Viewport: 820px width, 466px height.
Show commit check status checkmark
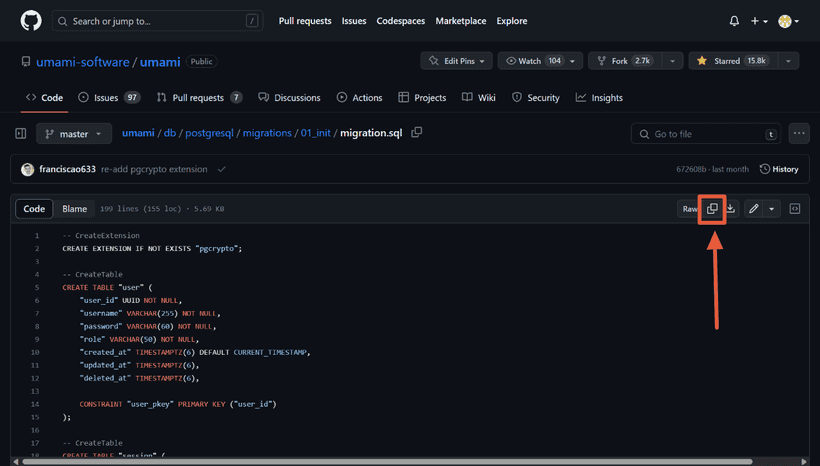[x=222, y=169]
